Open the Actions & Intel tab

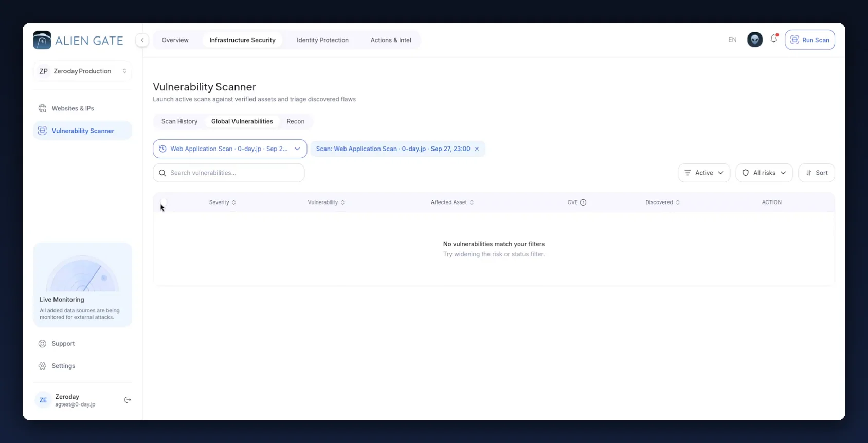(x=391, y=40)
